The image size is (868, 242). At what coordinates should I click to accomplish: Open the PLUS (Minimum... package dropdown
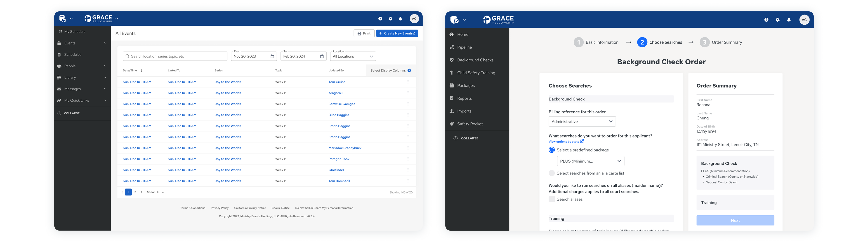tap(590, 161)
